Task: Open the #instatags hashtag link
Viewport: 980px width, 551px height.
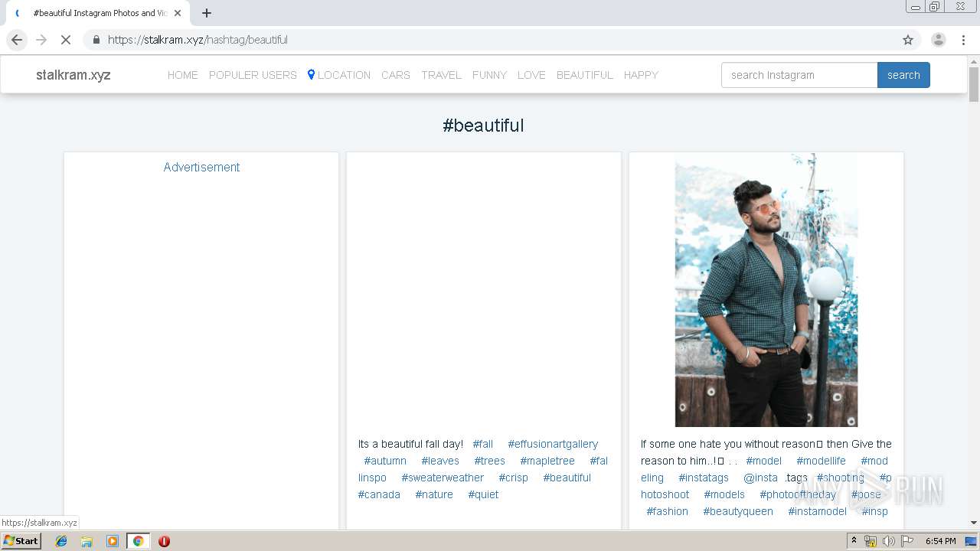Action: [x=704, y=478]
